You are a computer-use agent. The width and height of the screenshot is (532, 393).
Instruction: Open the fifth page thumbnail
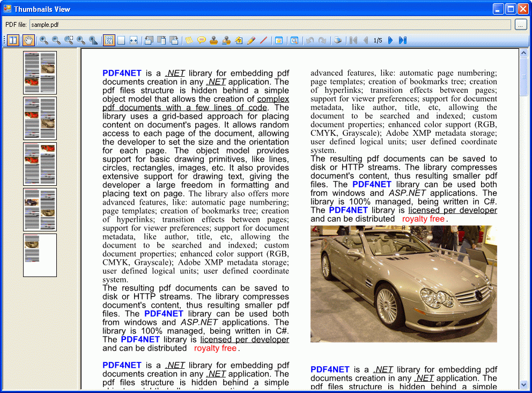[40, 255]
